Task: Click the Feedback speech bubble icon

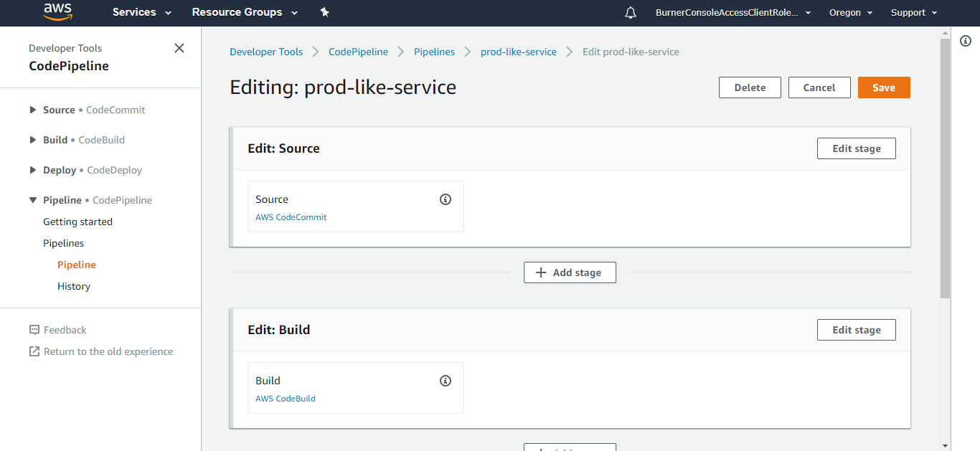Action: (x=34, y=330)
